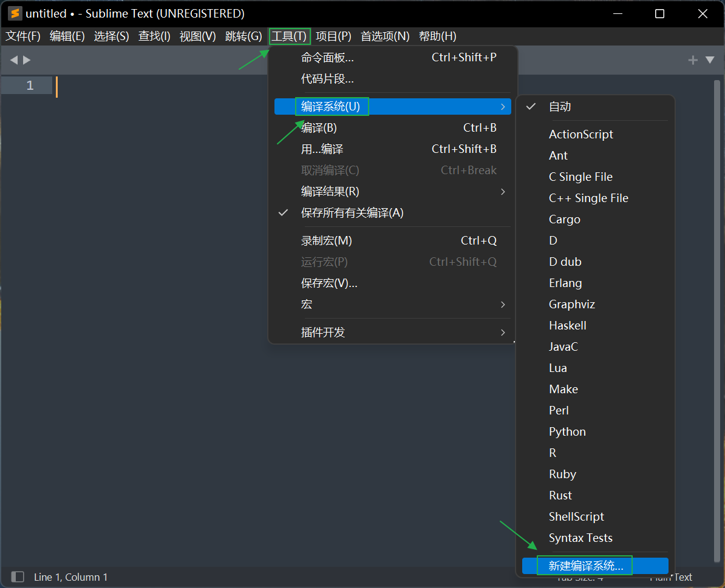Viewport: 725px width, 588px height.
Task: Toggle 保存所有有关编译(A) option
Action: 392,213
